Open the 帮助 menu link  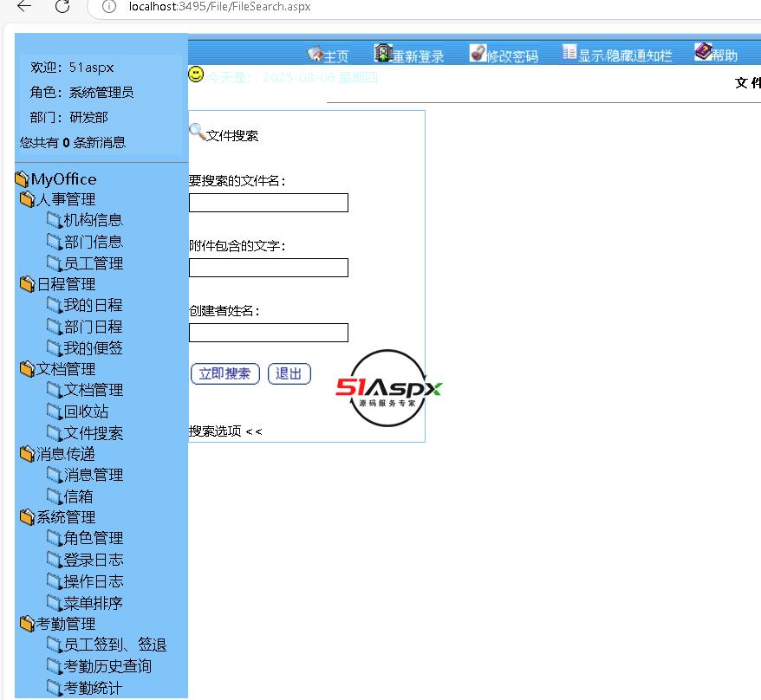coord(725,55)
